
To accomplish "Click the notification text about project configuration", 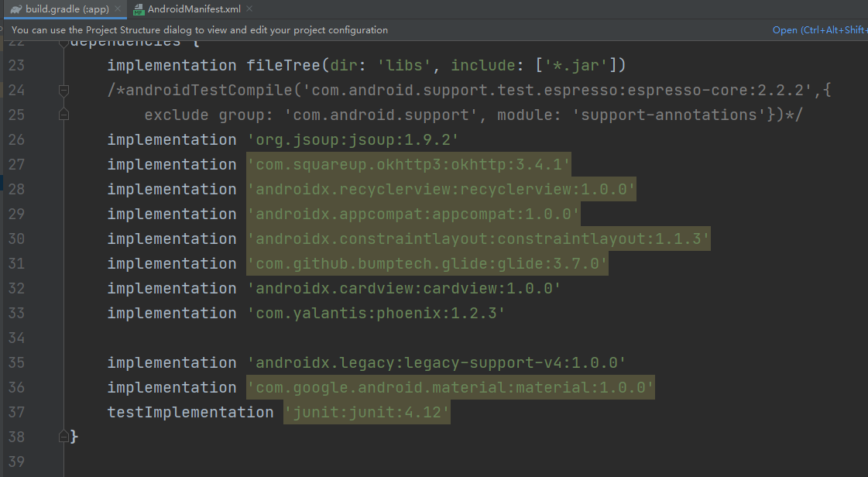I will [199, 30].
